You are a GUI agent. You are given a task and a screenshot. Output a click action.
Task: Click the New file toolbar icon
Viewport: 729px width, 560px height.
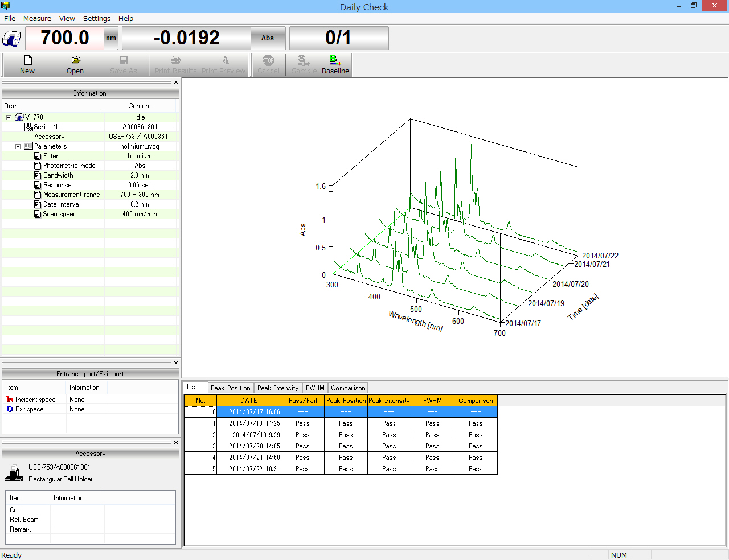(x=27, y=60)
